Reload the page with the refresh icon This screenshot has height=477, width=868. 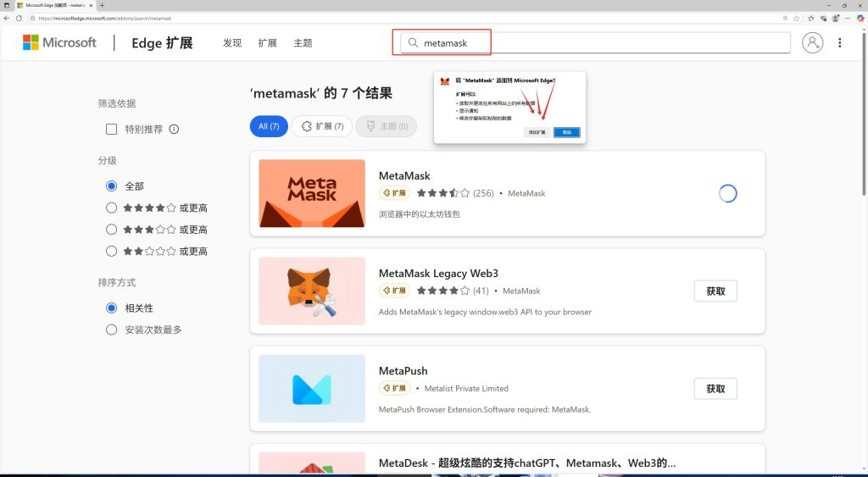19,19
